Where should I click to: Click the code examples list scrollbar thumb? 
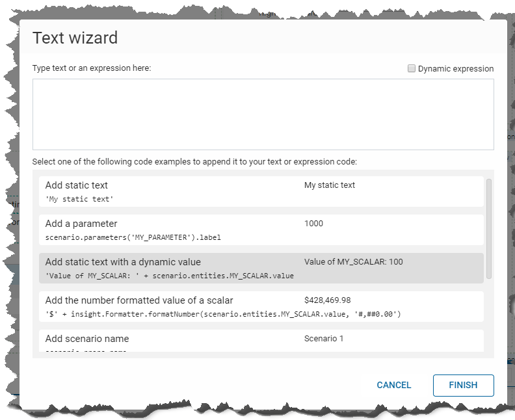489,228
